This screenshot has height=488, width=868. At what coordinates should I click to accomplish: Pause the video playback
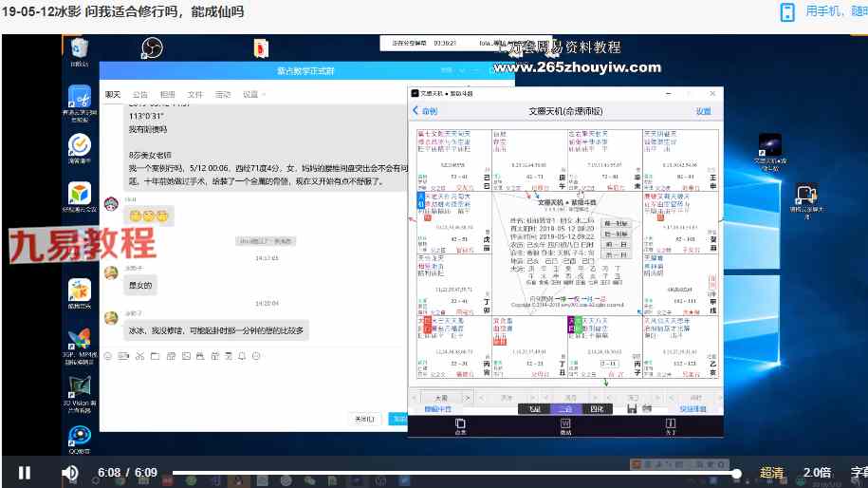pos(25,472)
